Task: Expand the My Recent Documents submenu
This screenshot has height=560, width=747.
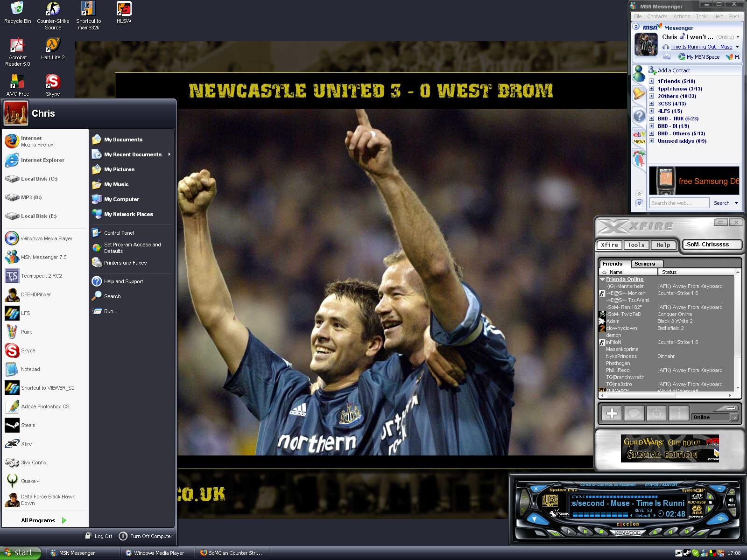Action: click(169, 154)
